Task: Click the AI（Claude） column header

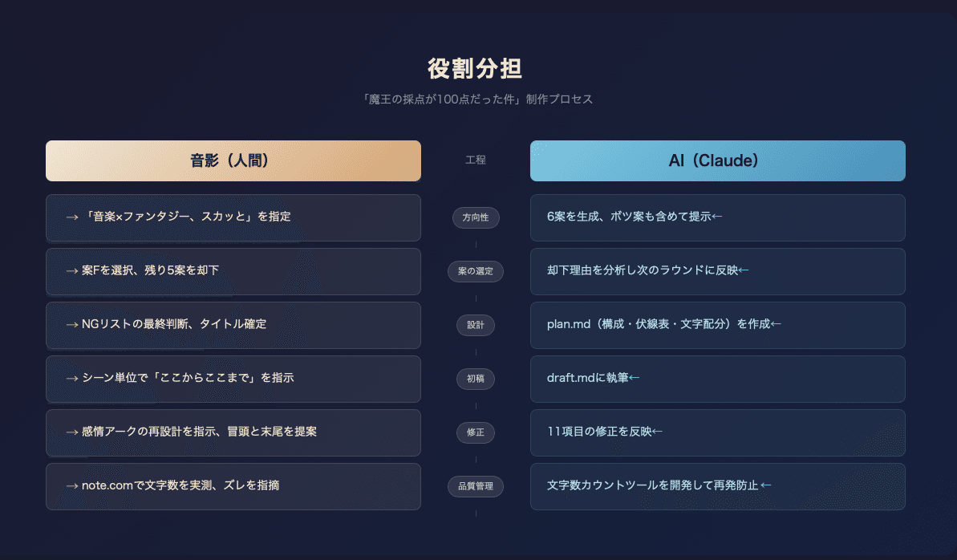Action: (717, 160)
